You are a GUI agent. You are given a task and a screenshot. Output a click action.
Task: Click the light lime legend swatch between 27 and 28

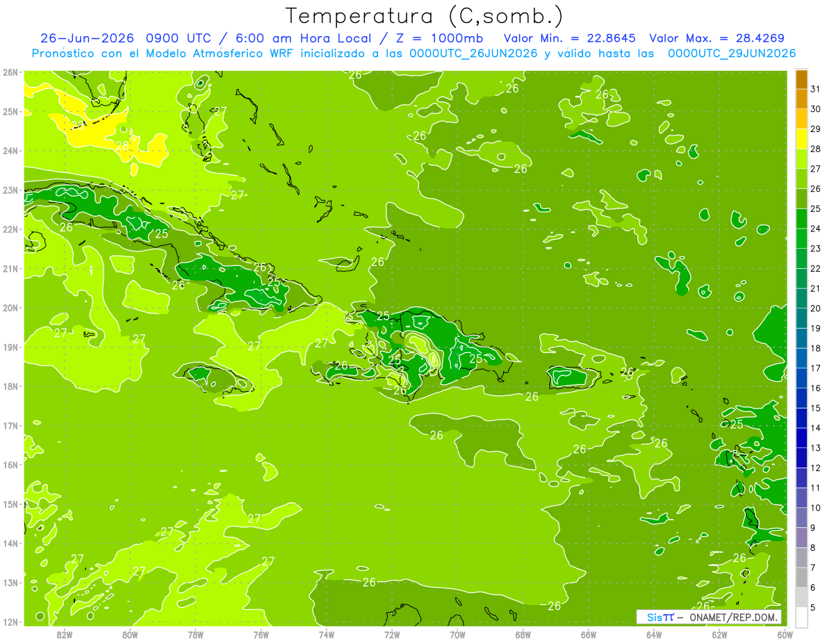(x=801, y=159)
